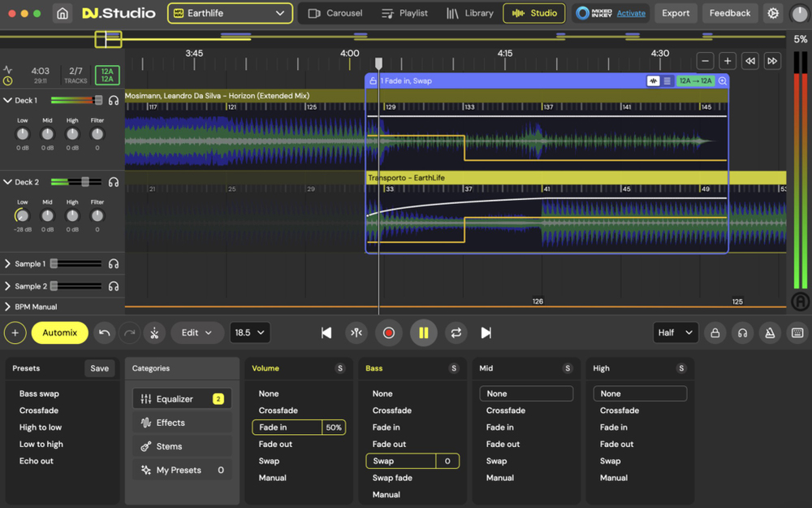The width and height of the screenshot is (812, 508).
Task: Click the Export button
Action: (676, 13)
